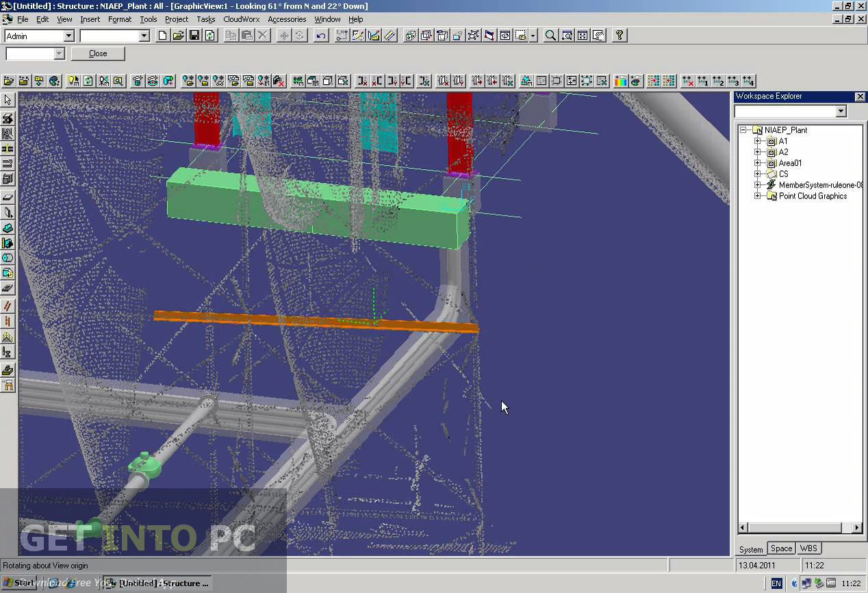Expand the A1 tree node
868x593 pixels.
[757, 141]
